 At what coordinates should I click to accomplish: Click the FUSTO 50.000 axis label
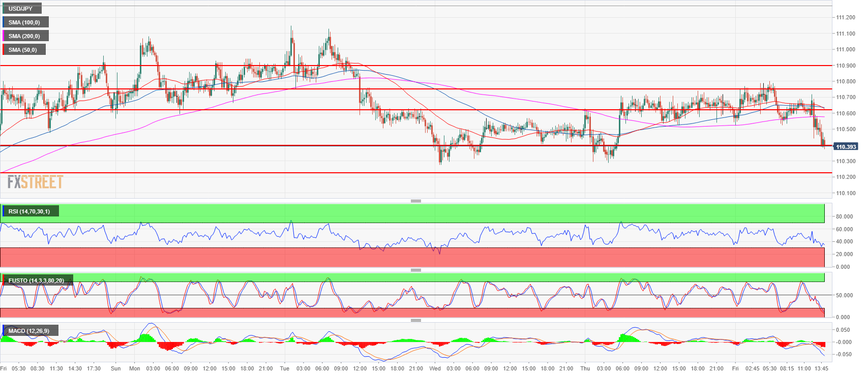[844, 295]
